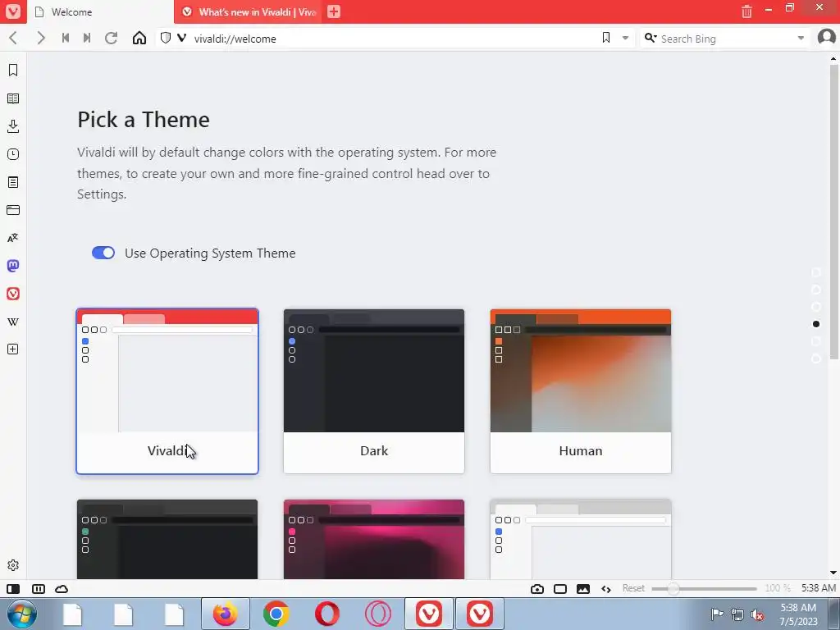
Task: Launch Opera from the taskbar
Action: tap(326, 614)
